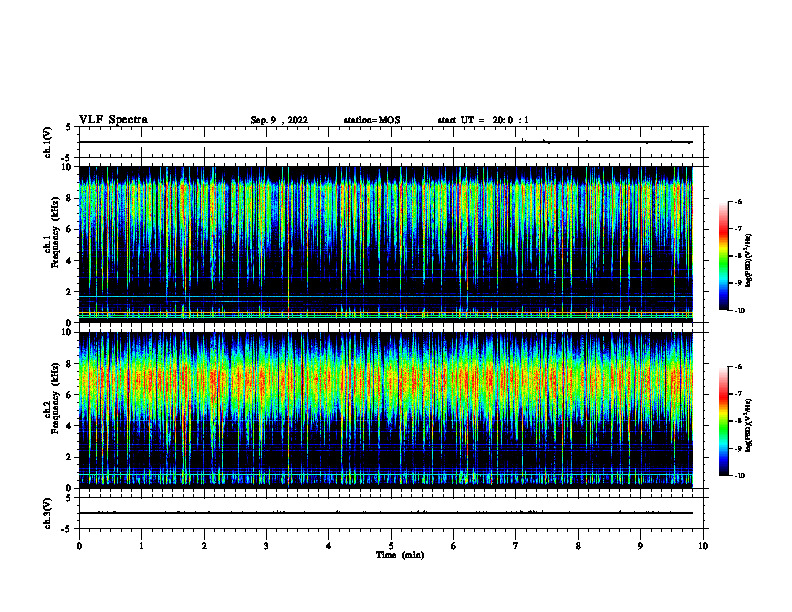Click the log(PSD) label beside ch.1 colorbar
Image resolution: width=792 pixels, height=612 pixels.
click(748, 260)
